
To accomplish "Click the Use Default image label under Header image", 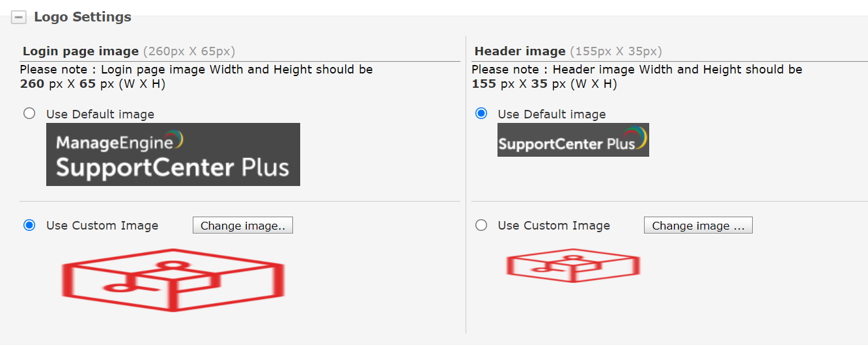I will pyautogui.click(x=552, y=114).
